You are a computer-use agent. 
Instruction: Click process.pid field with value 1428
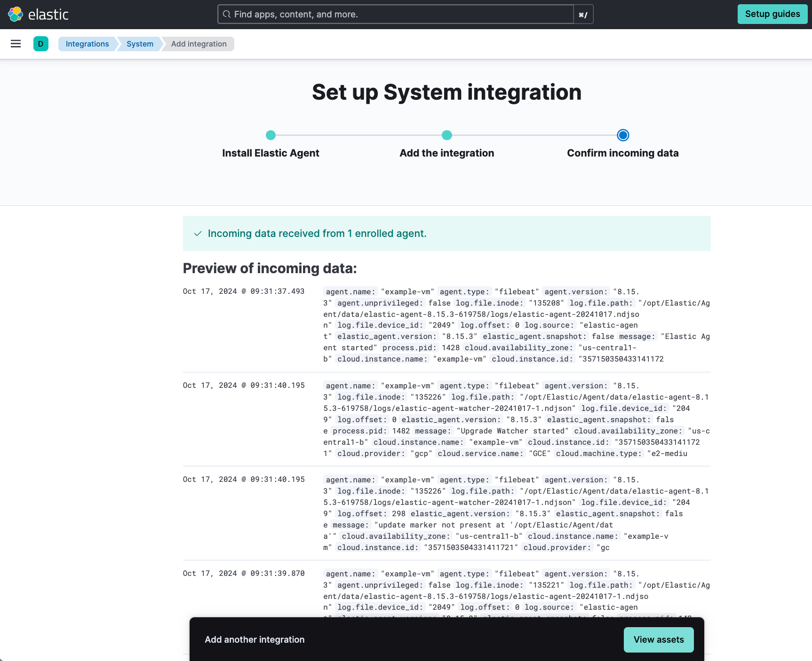pyautogui.click(x=410, y=348)
